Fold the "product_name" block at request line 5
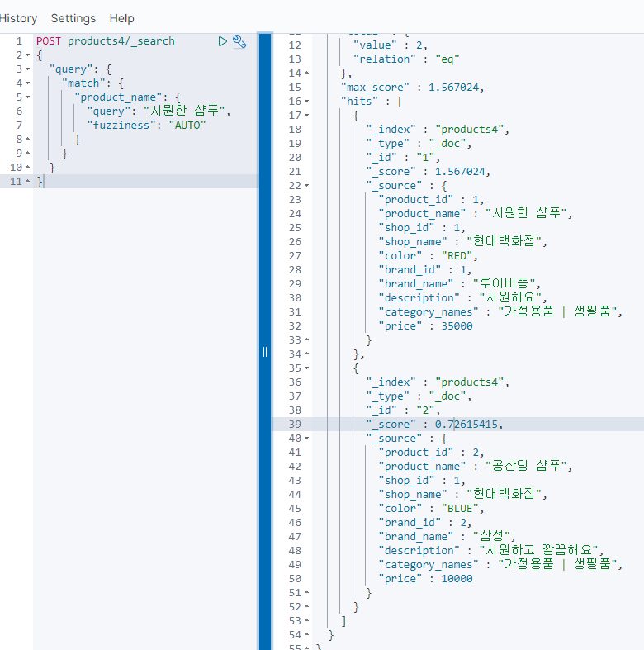Viewport: 644px width, 650px height. (x=29, y=97)
